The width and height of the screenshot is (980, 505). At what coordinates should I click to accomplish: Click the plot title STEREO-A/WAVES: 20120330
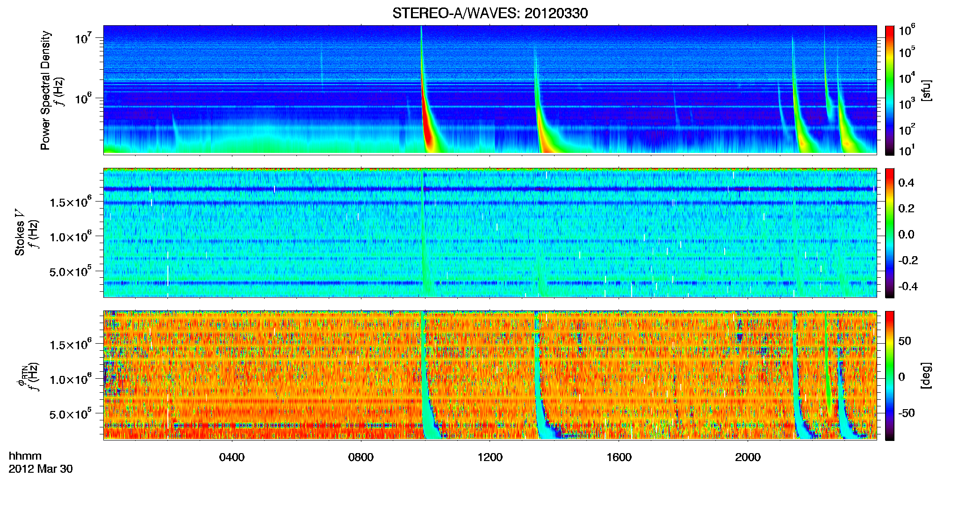(490, 13)
